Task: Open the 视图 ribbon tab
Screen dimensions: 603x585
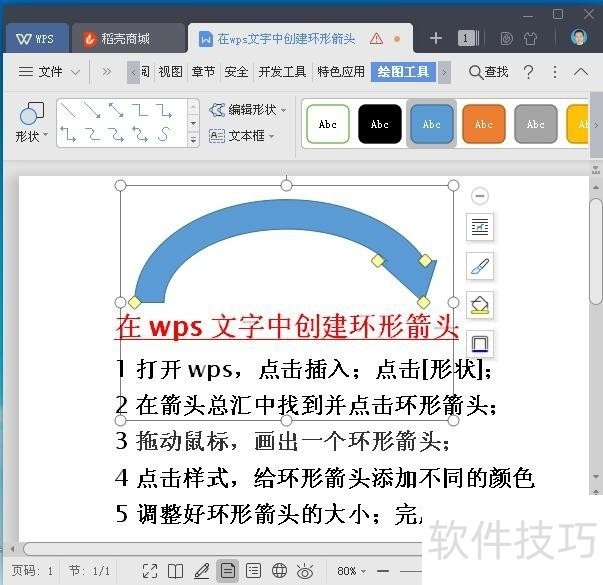Action: (170, 72)
